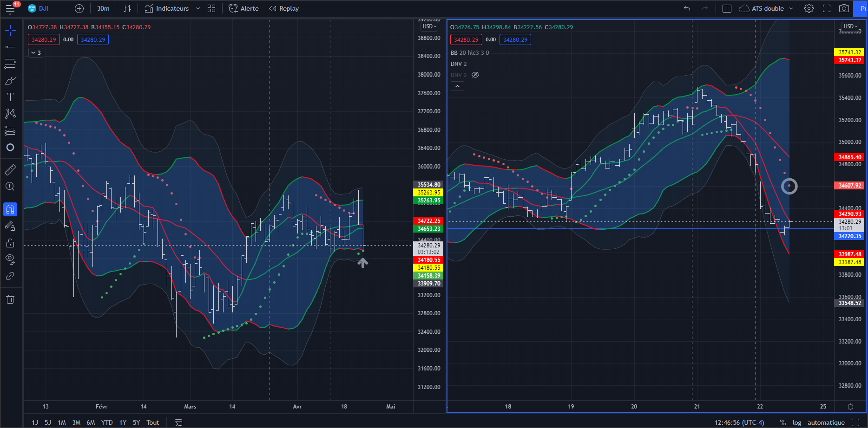
Task: Select the chart patterns tool
Action: click(x=10, y=114)
